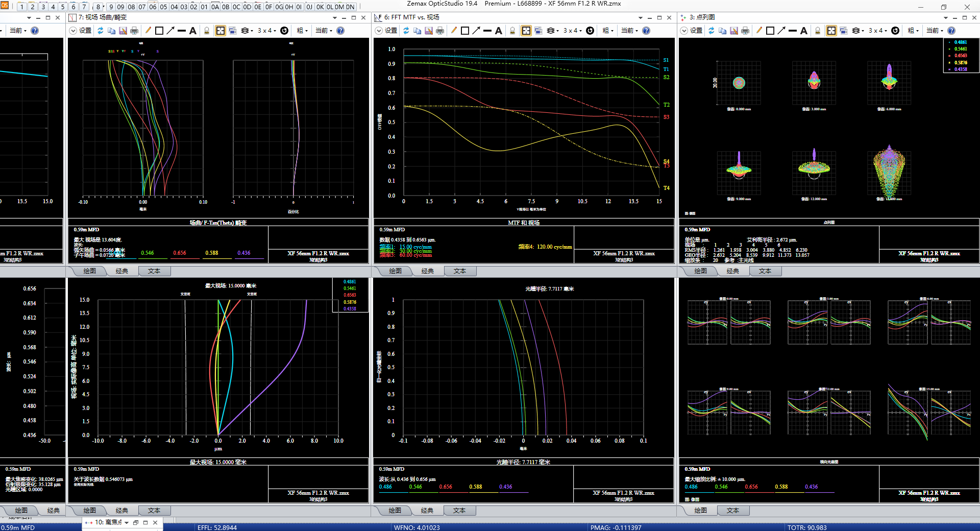Click the 0.6563 red wavelength legend entry
Viewport: 980px width, 531px height.
click(961, 56)
